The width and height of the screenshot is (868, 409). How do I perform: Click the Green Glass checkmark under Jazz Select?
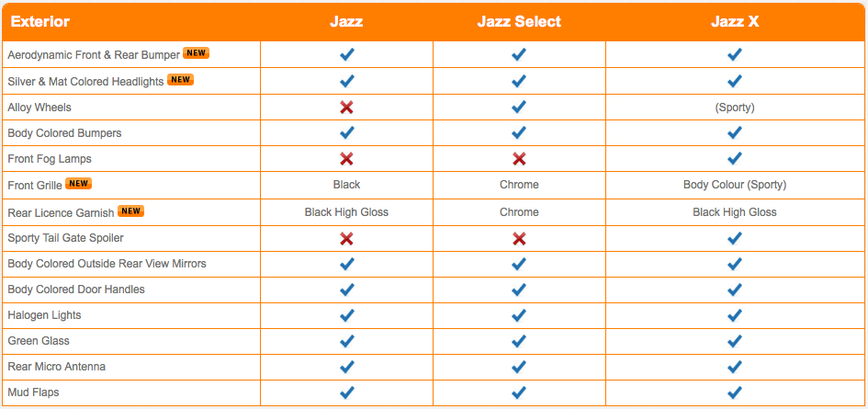pyautogui.click(x=519, y=341)
